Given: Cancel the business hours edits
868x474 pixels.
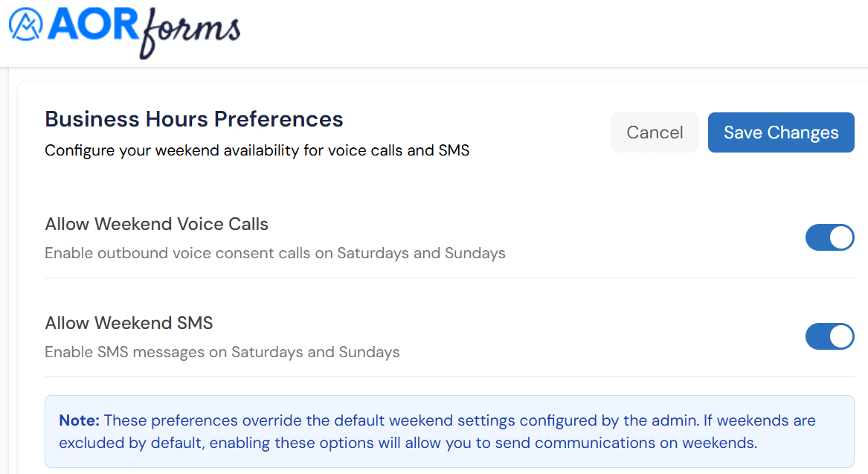Looking at the screenshot, I should (x=655, y=132).
